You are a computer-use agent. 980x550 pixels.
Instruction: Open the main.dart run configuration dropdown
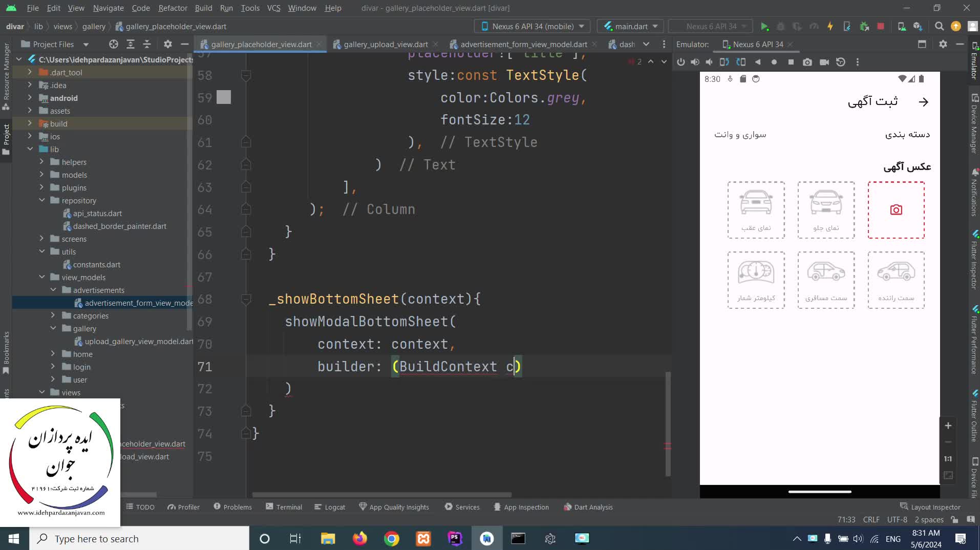[630, 27]
